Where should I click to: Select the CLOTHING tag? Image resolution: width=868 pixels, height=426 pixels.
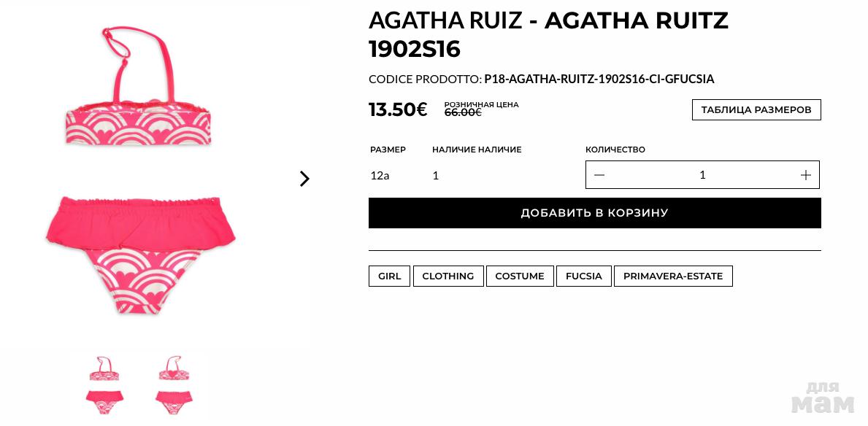click(448, 276)
